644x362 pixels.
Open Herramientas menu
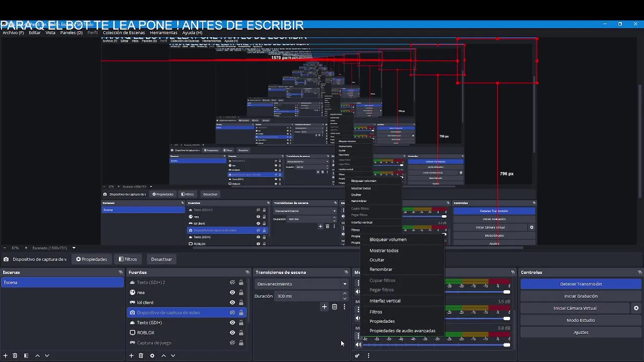(x=164, y=33)
